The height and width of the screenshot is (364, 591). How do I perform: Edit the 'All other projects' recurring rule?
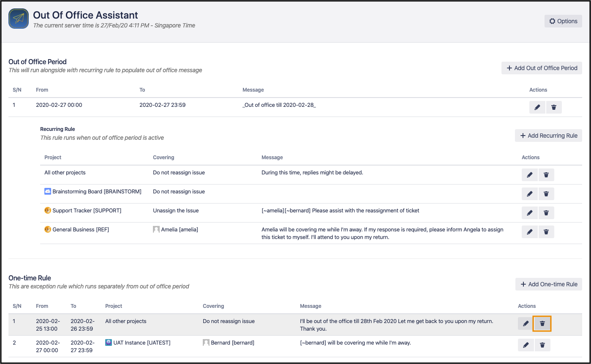point(529,175)
